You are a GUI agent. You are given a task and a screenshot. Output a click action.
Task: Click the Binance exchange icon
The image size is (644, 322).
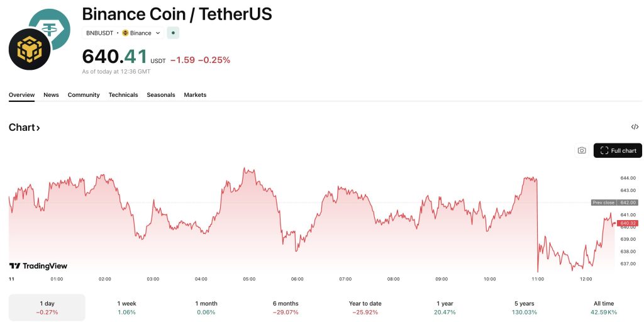point(125,33)
